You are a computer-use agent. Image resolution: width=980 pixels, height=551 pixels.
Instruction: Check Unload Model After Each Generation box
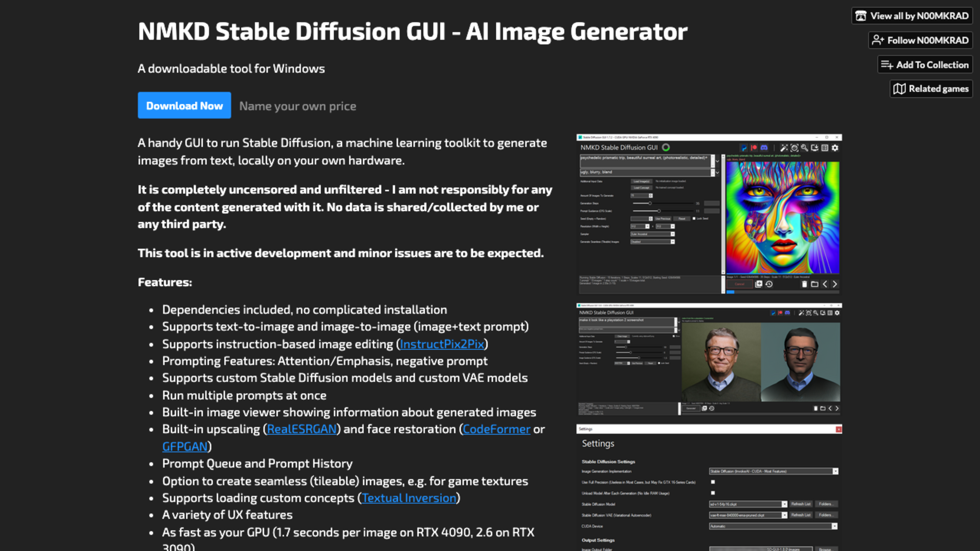[713, 493]
